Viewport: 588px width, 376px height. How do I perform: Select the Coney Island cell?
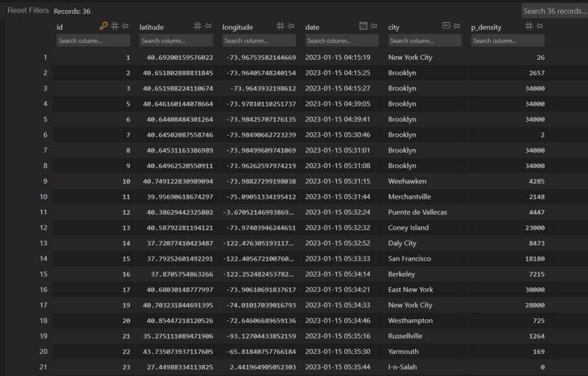coord(409,228)
